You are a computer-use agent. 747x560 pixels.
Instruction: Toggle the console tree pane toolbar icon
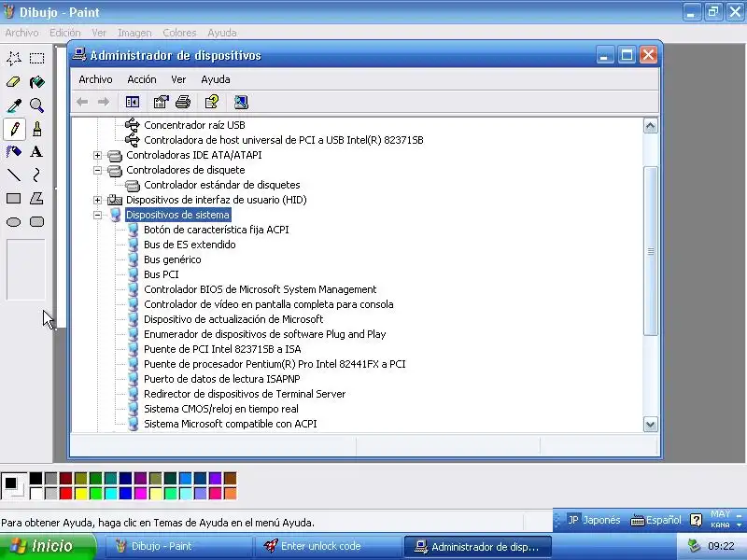(x=133, y=102)
